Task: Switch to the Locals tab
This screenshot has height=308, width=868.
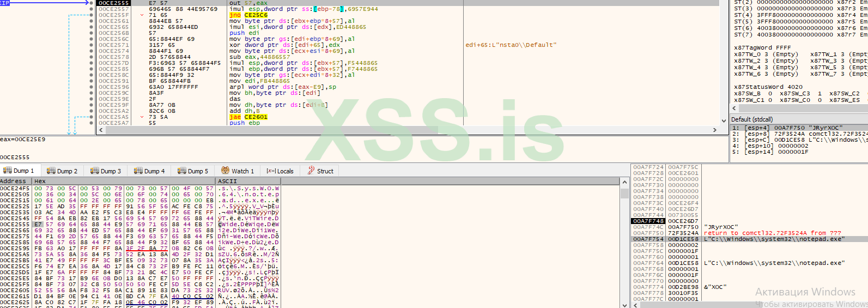Action: coord(280,171)
